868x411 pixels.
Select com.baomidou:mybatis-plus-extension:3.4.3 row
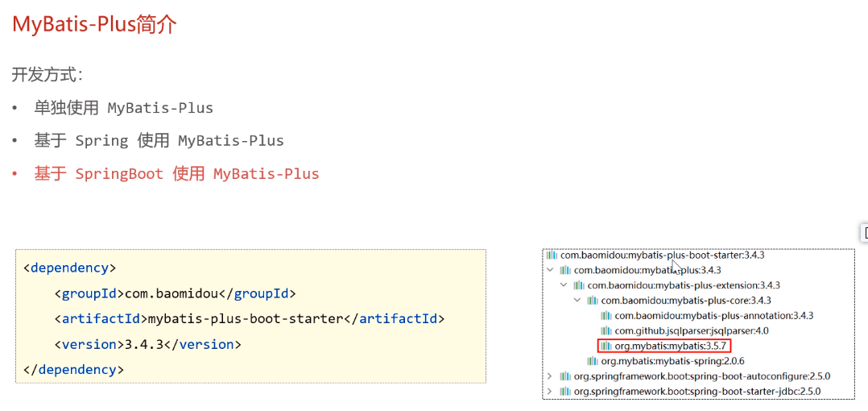[677, 285]
